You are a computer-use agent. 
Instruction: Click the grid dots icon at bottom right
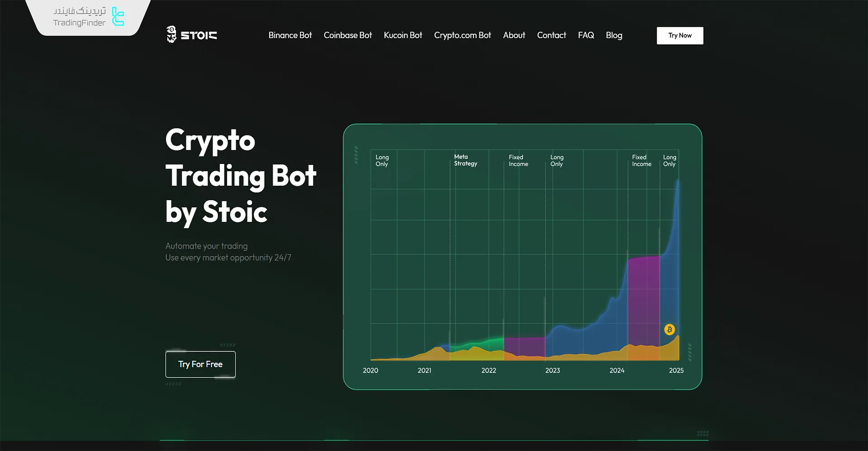[x=702, y=433]
